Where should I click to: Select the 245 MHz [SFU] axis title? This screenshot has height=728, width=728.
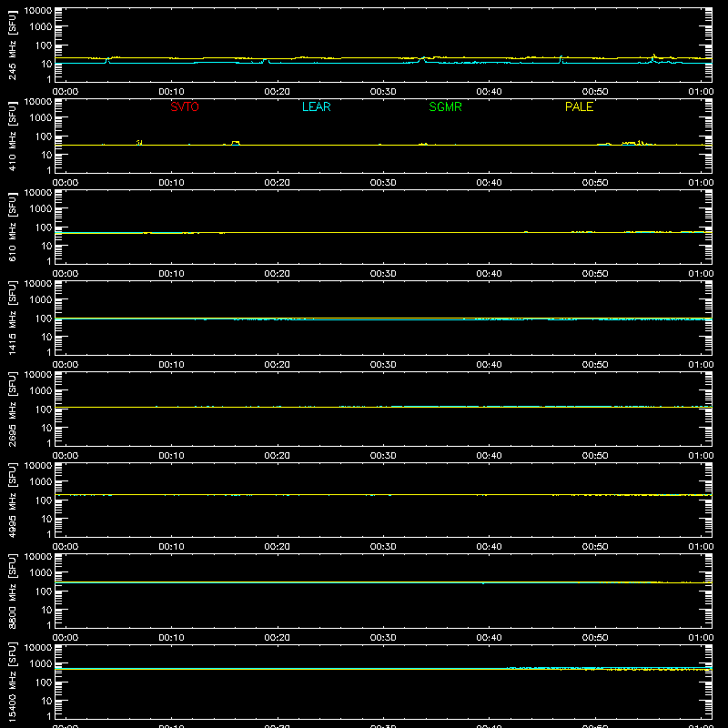coord(12,45)
